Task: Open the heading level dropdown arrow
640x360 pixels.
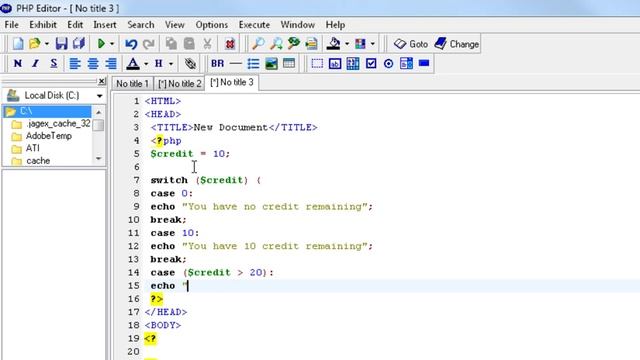Action: pos(171,64)
